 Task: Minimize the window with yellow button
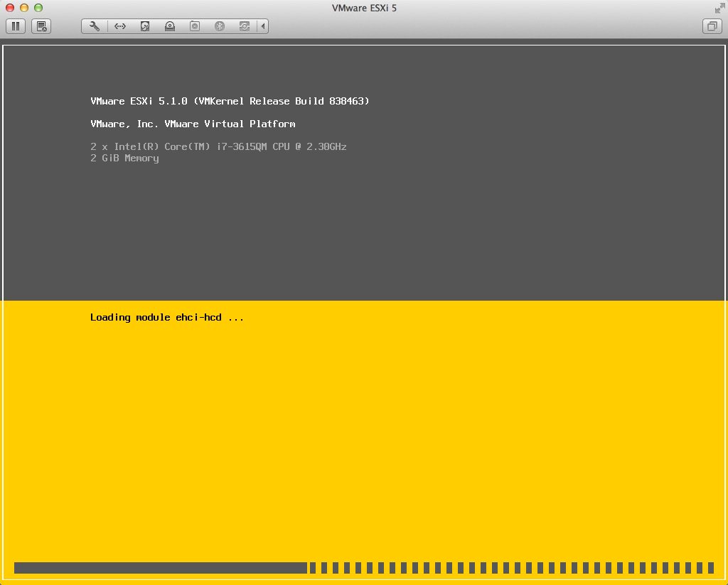[24, 8]
